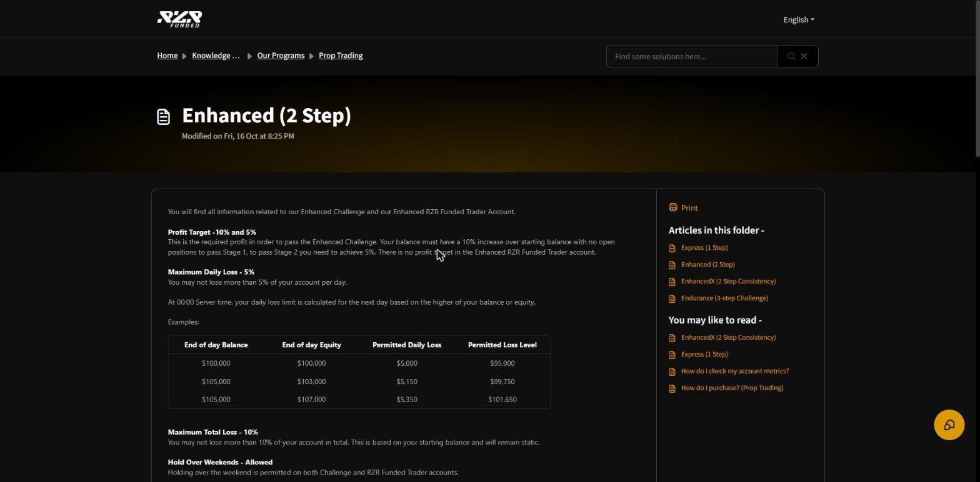980x482 pixels.
Task: Open Express (1 Step) in folder articles
Action: [704, 248]
